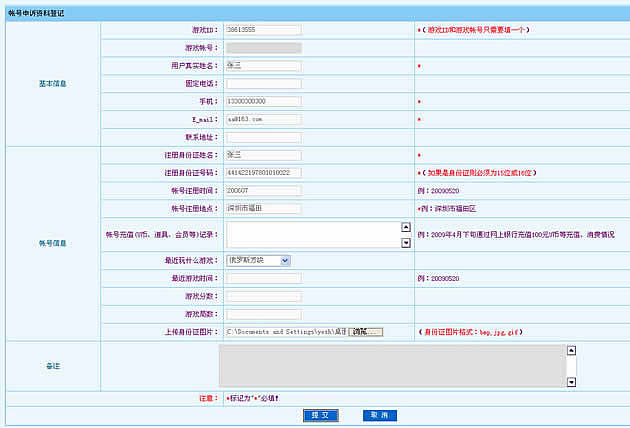The height and width of the screenshot is (428, 630).
Task: Click inside the 备注 remarks text area
Action: [390, 366]
